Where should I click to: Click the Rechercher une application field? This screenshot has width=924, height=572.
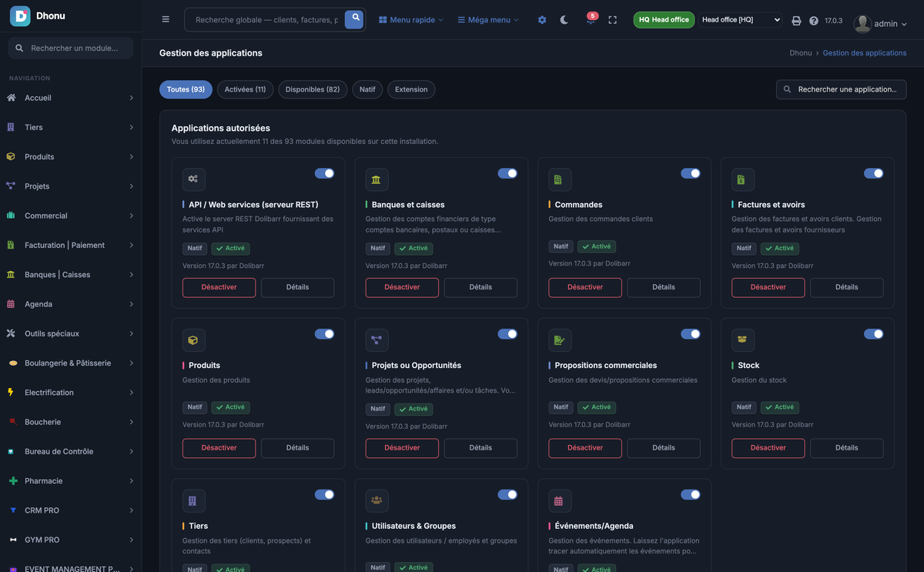(841, 89)
